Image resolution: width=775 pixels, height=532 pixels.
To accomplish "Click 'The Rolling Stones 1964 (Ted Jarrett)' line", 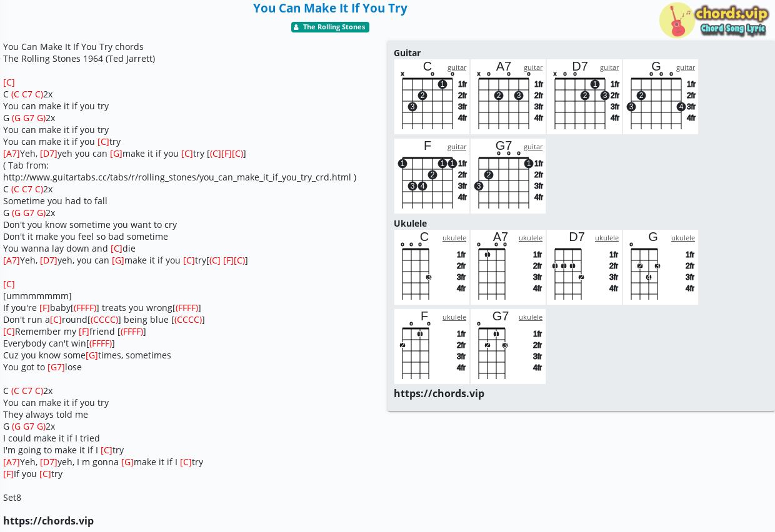I will point(79,59).
